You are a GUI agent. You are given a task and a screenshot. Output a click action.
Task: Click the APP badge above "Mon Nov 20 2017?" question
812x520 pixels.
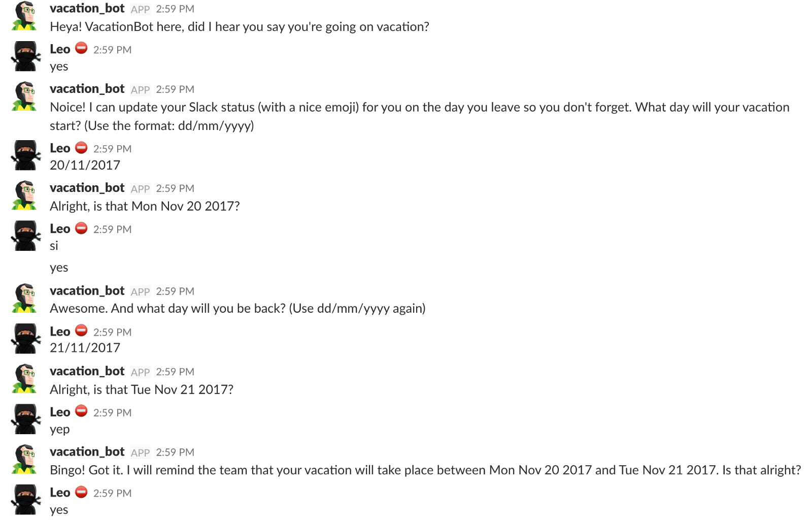pyautogui.click(x=140, y=189)
